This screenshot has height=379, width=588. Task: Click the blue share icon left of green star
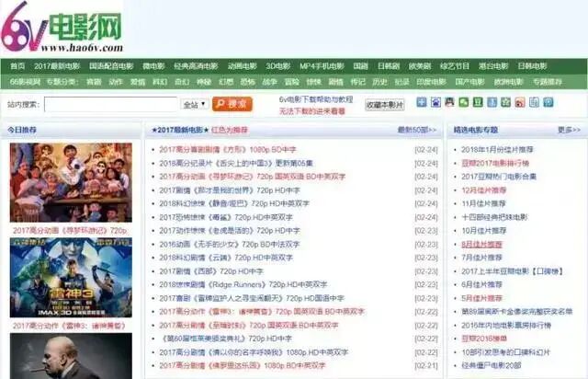[492, 102]
